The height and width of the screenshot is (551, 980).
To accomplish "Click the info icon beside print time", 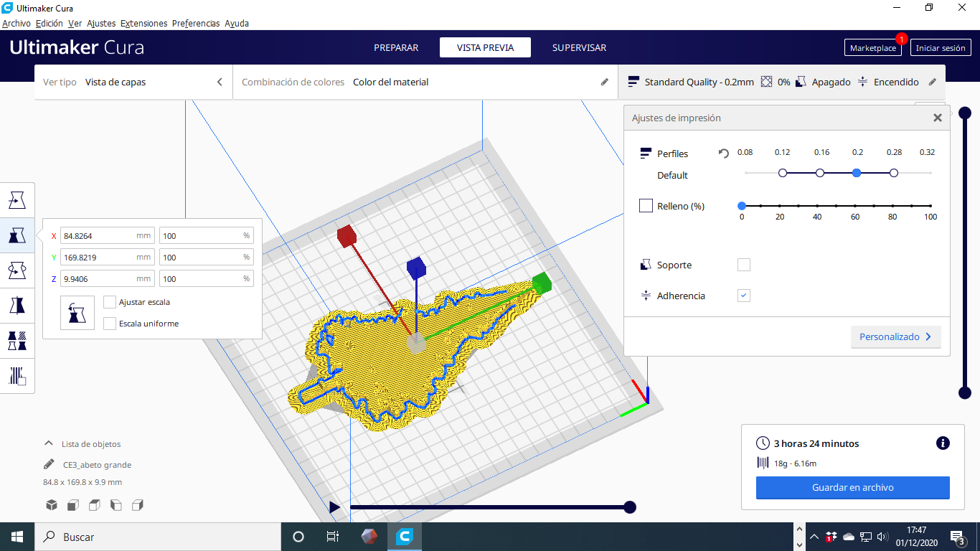I will pyautogui.click(x=943, y=443).
